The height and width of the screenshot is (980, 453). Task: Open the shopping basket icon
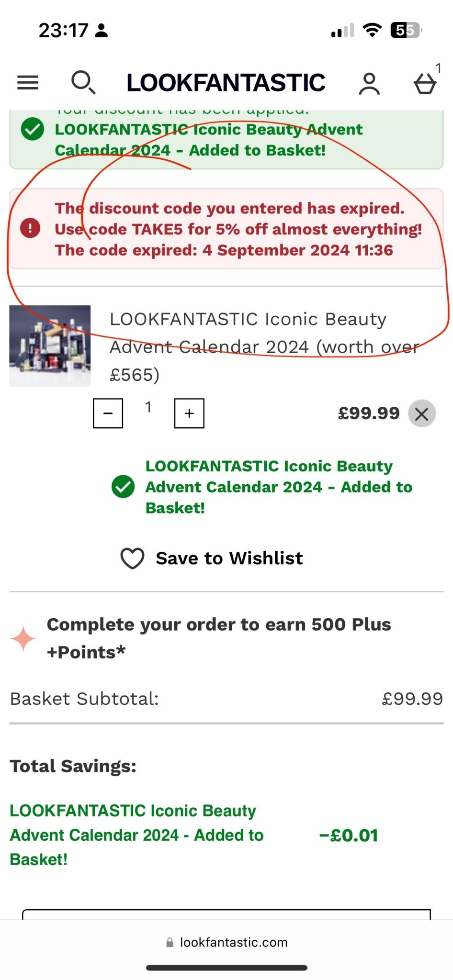(x=425, y=84)
